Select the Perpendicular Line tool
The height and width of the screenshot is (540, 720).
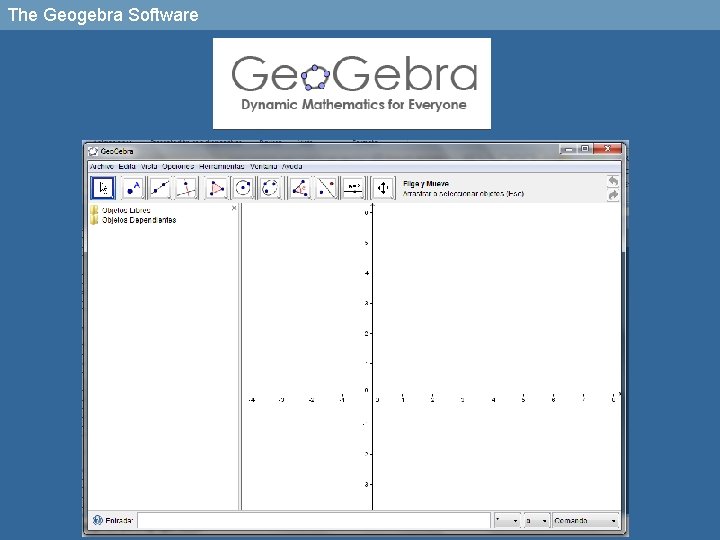point(186,188)
